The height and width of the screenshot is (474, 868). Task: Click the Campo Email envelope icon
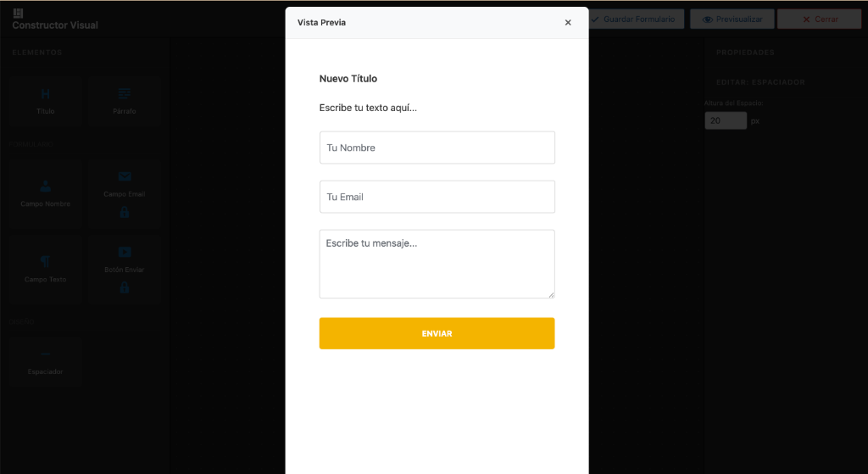click(125, 176)
